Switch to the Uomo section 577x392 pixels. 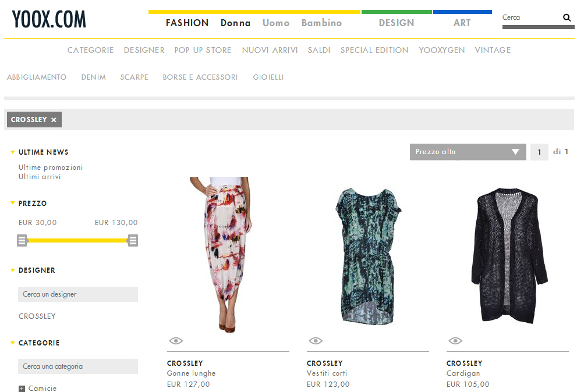(x=276, y=23)
